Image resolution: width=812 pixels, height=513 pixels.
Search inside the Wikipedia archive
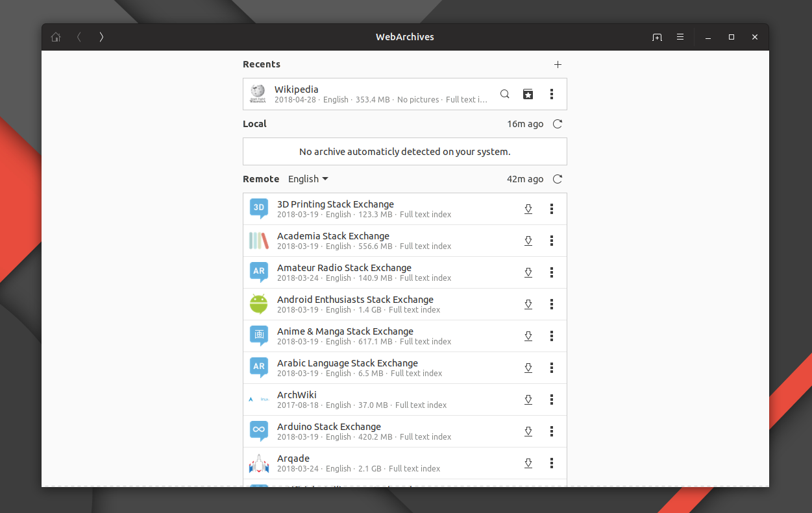point(504,94)
